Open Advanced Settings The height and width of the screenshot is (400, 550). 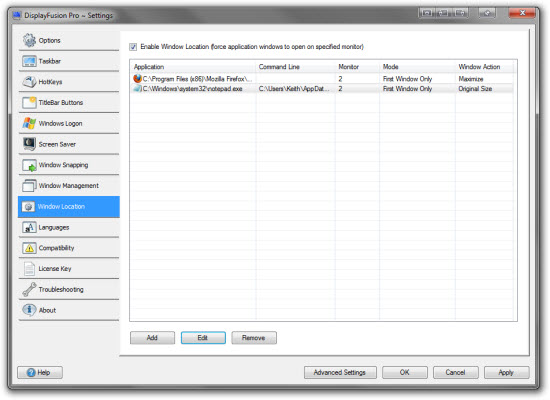point(340,372)
